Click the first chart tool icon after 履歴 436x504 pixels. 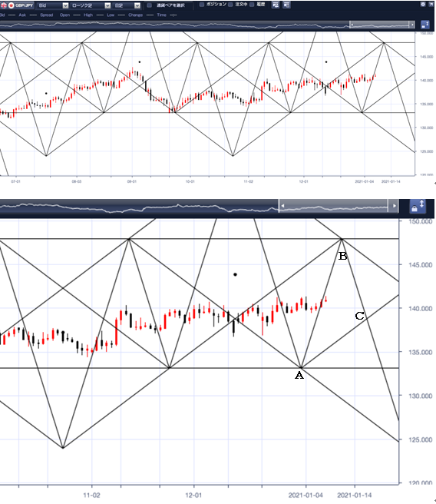276,5
